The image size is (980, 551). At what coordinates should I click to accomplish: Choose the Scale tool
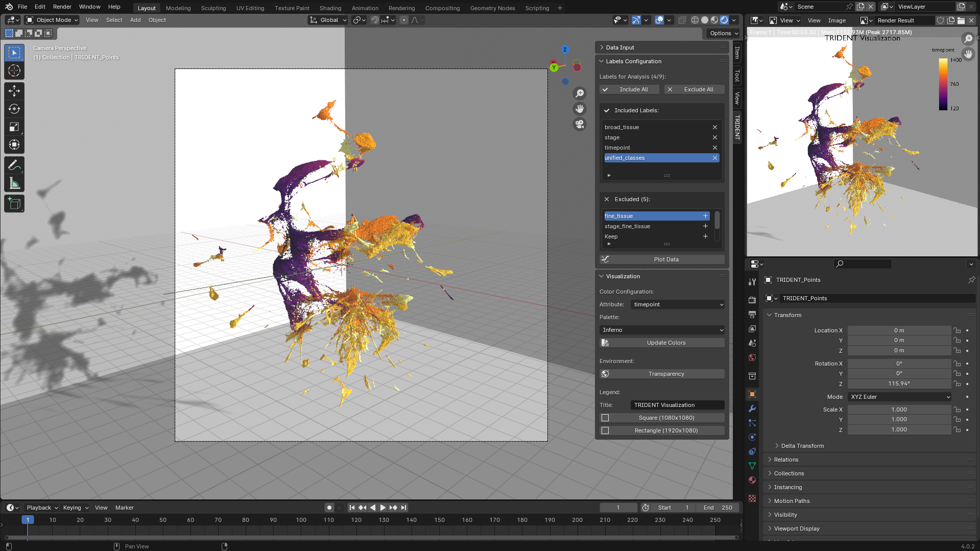[14, 127]
